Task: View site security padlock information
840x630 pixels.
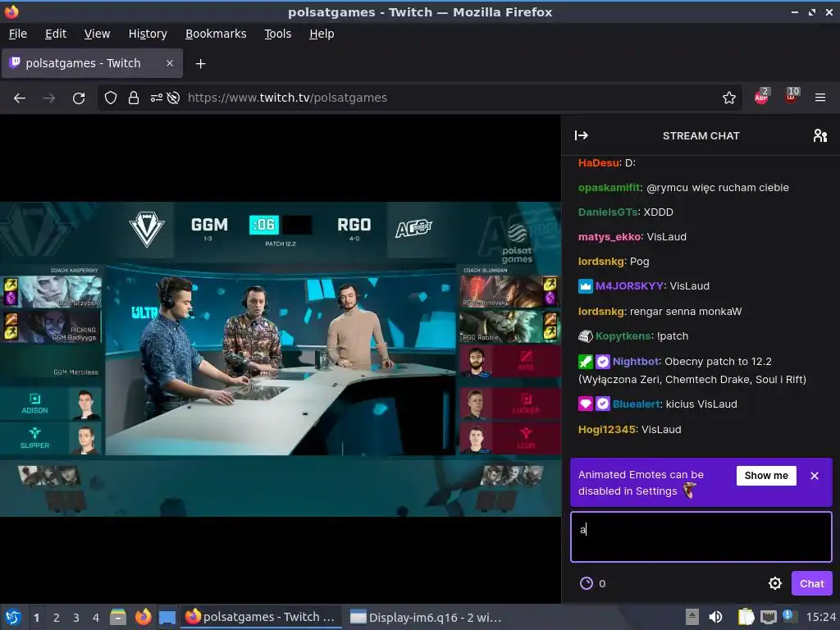Action: click(134, 98)
